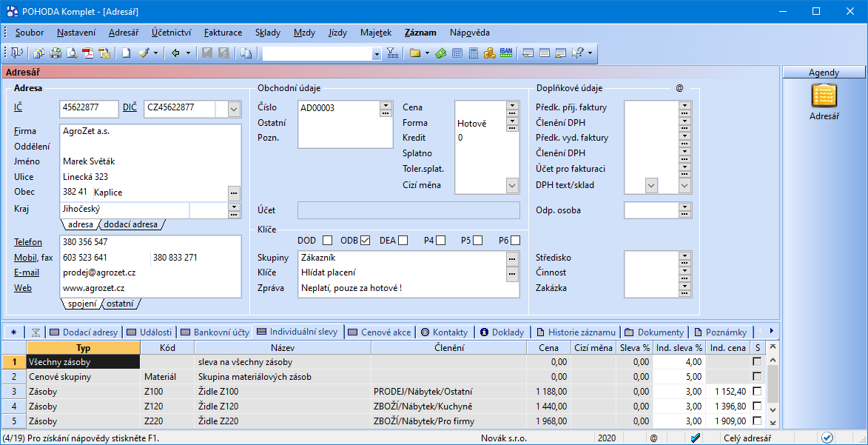Uncheck the ODB checkbox
Viewport: 868px width, 445px height.
(x=365, y=241)
